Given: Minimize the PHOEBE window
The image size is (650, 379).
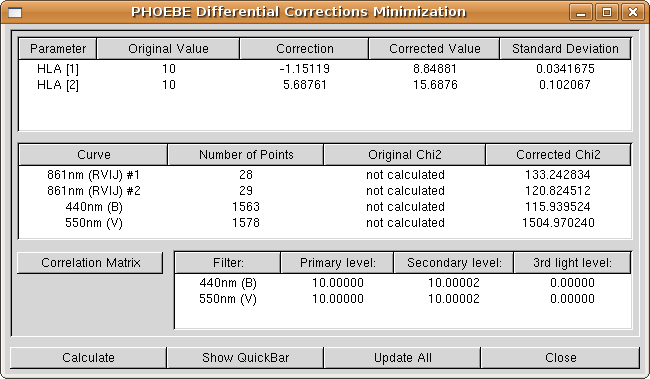Looking at the screenshot, I should 581,12.
